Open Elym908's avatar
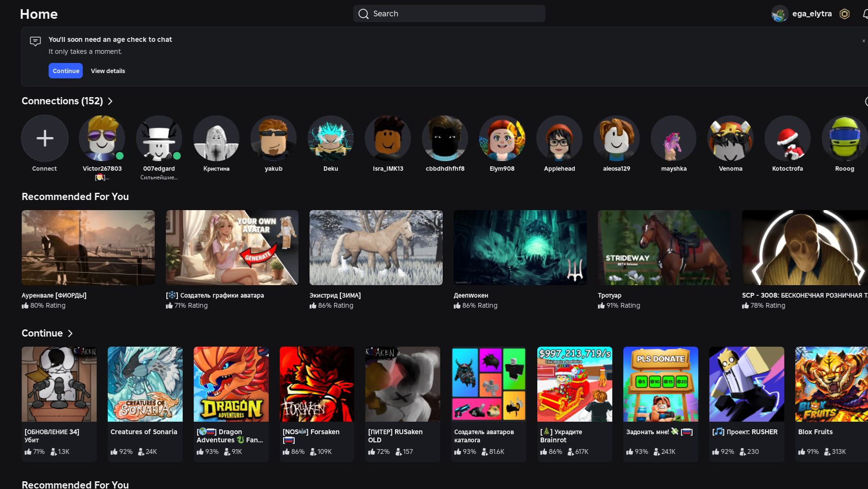868x489 pixels. pos(502,138)
